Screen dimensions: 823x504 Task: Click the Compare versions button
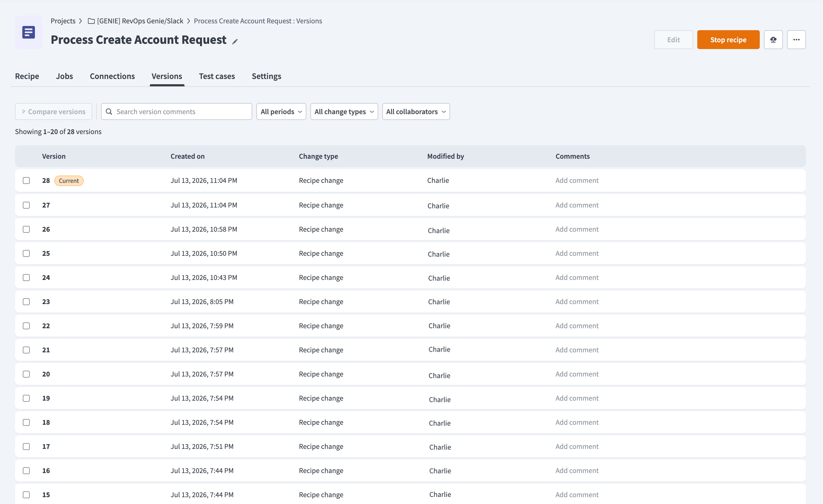click(54, 112)
